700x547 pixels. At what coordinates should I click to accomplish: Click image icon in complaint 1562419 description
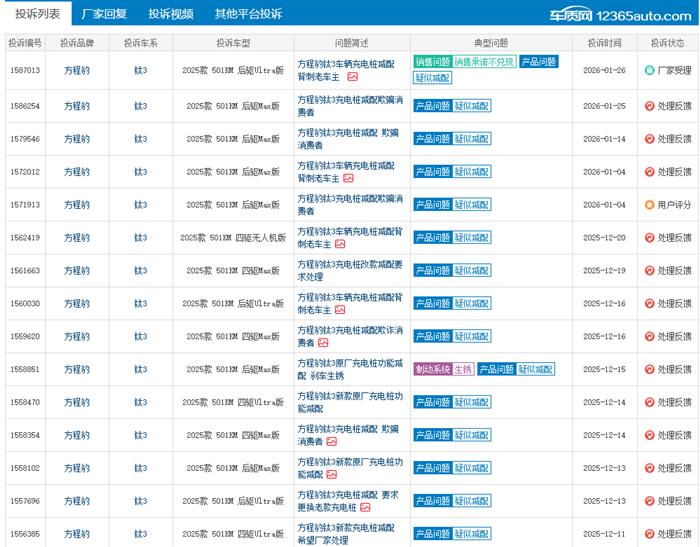coord(340,243)
